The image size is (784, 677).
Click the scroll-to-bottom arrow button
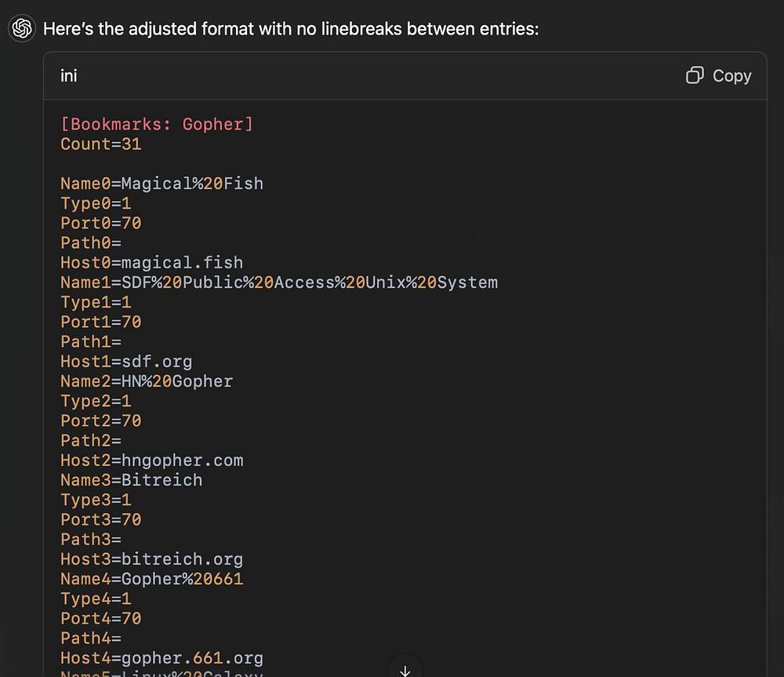[x=405, y=668]
